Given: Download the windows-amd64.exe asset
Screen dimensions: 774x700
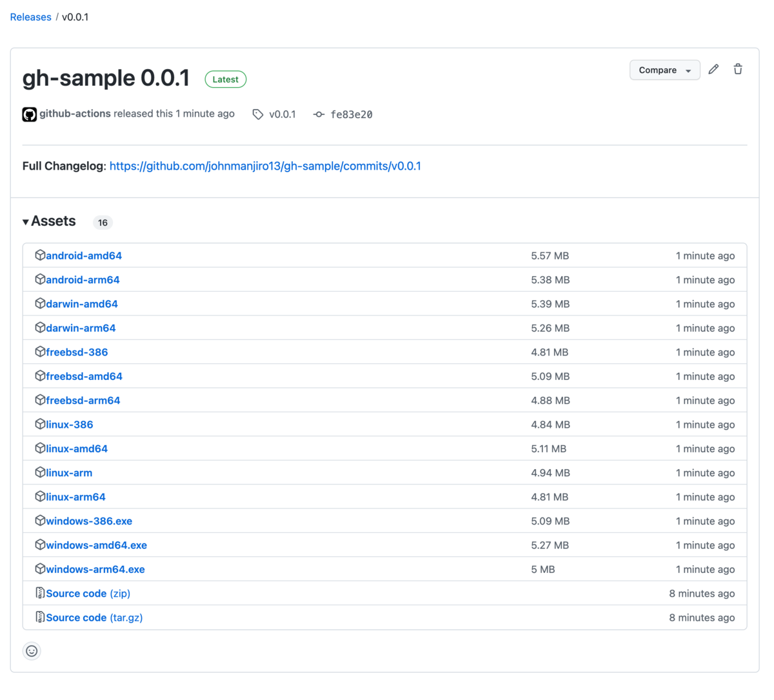Looking at the screenshot, I should tap(96, 545).
